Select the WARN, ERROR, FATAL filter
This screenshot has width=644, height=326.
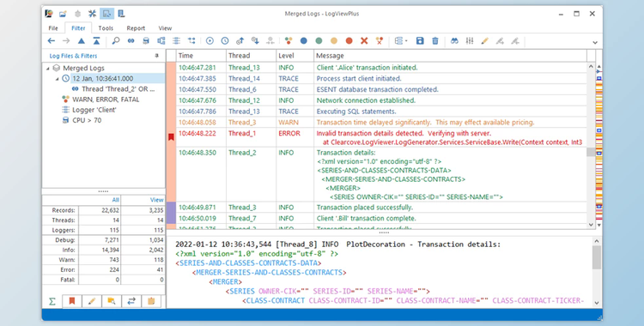click(105, 100)
